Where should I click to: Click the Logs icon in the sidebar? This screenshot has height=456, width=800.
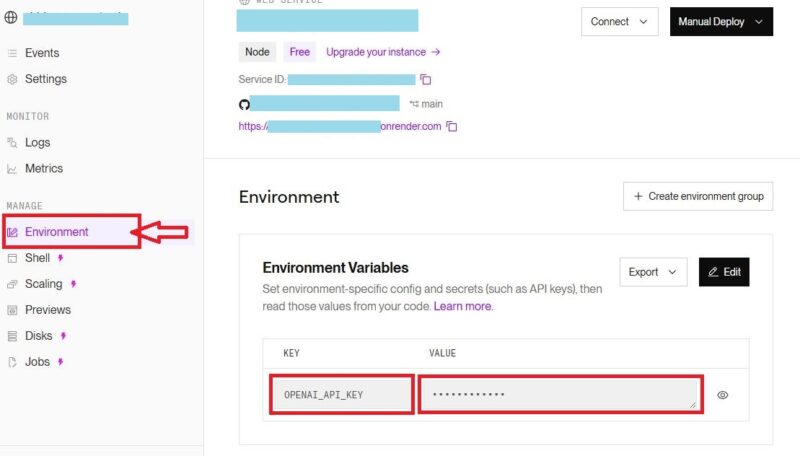click(12, 143)
